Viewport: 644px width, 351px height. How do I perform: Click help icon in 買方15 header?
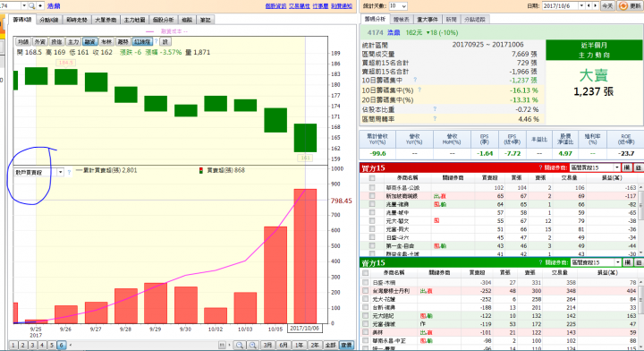tap(540, 167)
